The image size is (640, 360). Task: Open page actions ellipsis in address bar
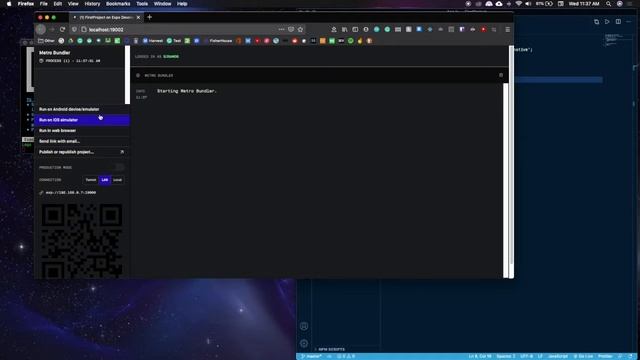(281, 29)
